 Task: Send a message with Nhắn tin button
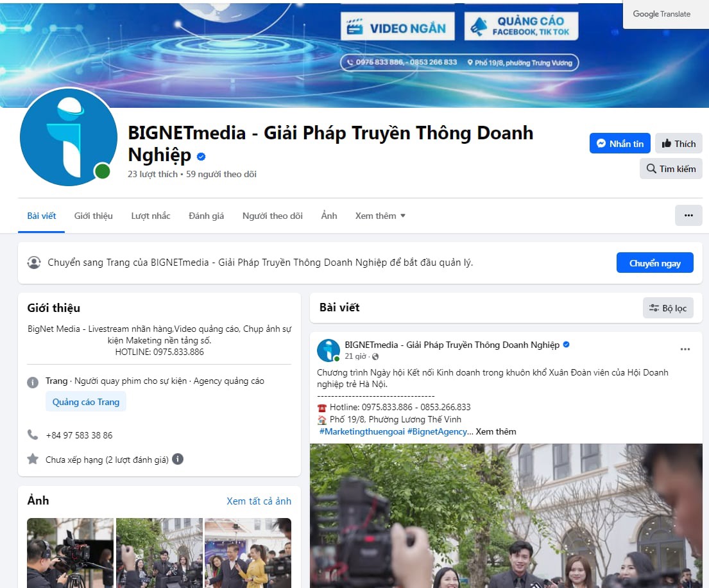619,143
